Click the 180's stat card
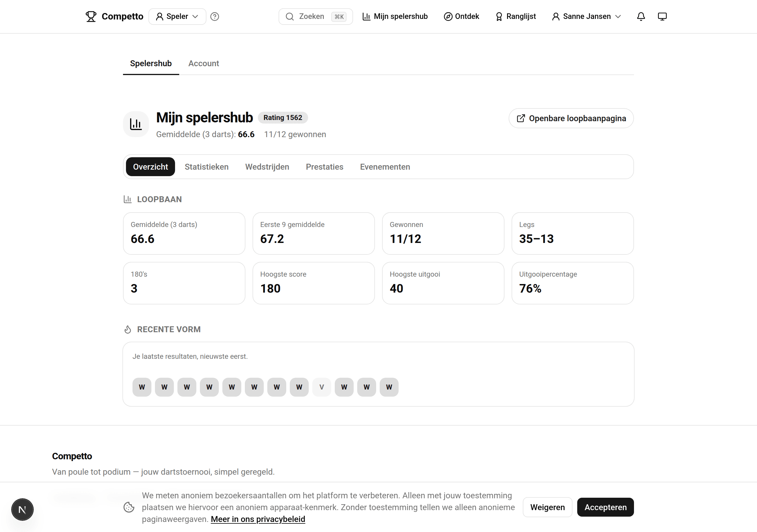This screenshot has height=532, width=757. [x=184, y=283]
